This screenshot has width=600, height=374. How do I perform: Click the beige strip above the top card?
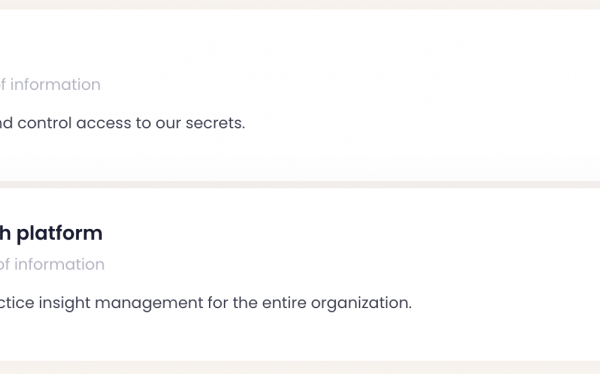pyautogui.click(x=300, y=5)
